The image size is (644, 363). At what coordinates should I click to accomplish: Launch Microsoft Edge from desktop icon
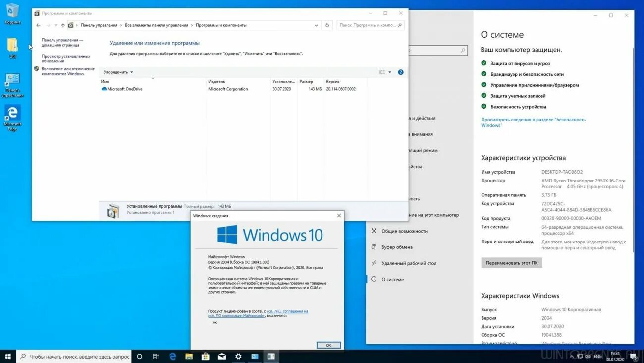point(12,118)
